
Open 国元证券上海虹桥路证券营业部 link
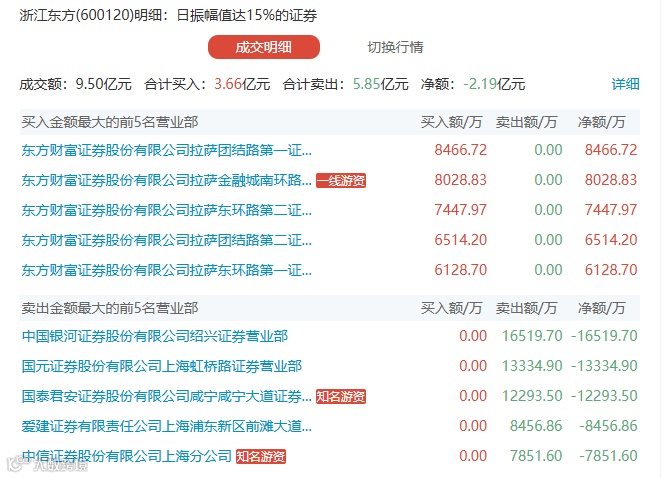coord(162,366)
